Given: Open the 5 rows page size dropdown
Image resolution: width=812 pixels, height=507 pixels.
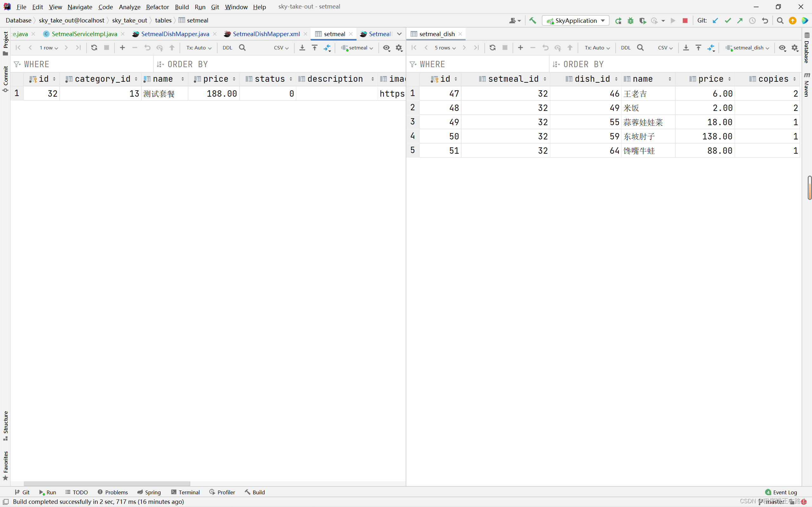Looking at the screenshot, I should tap(445, 48).
